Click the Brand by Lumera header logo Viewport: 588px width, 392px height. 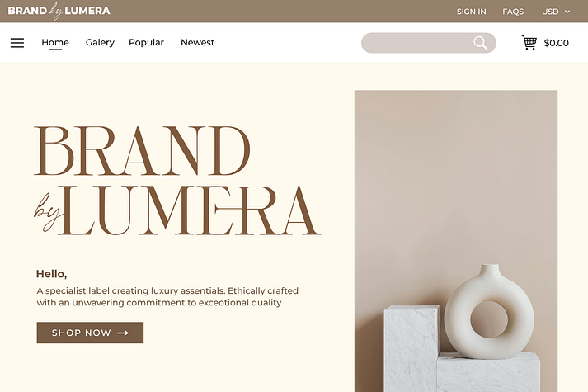[x=59, y=11]
